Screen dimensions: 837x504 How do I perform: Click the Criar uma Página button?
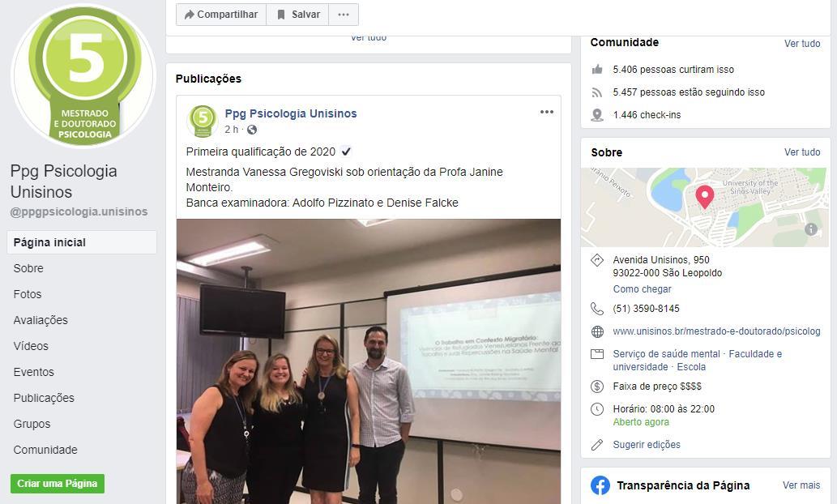[x=57, y=484]
